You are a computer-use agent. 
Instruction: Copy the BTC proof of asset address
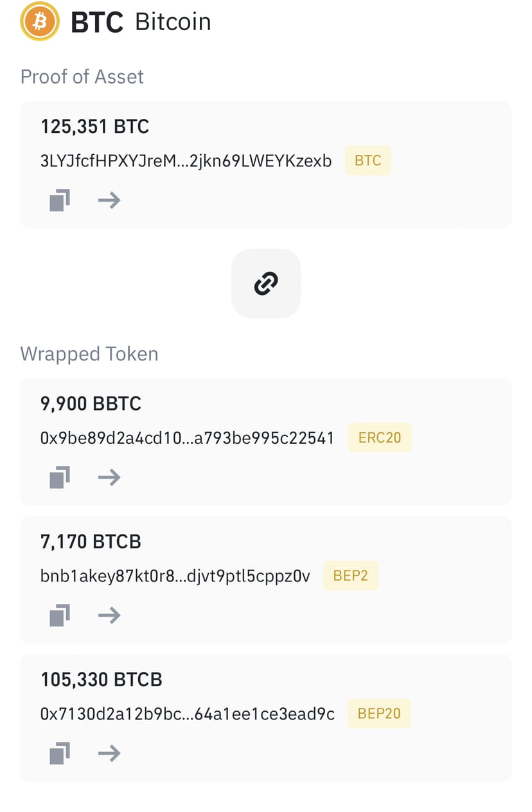tap(58, 200)
